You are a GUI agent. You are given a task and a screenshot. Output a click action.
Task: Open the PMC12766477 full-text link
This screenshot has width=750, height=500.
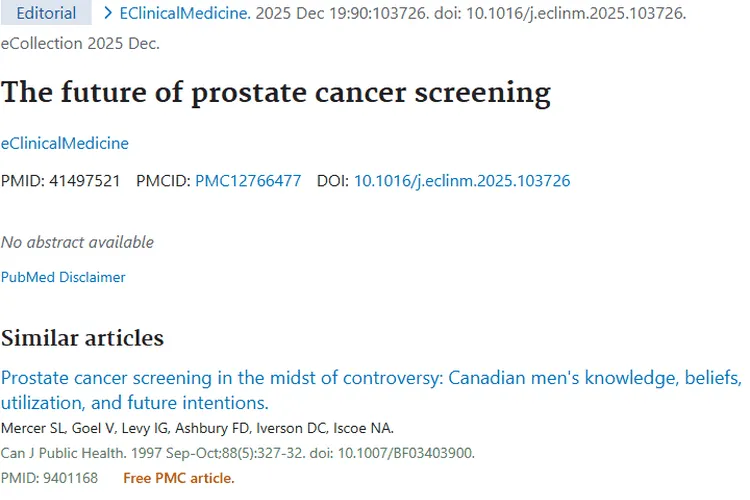[x=248, y=181]
